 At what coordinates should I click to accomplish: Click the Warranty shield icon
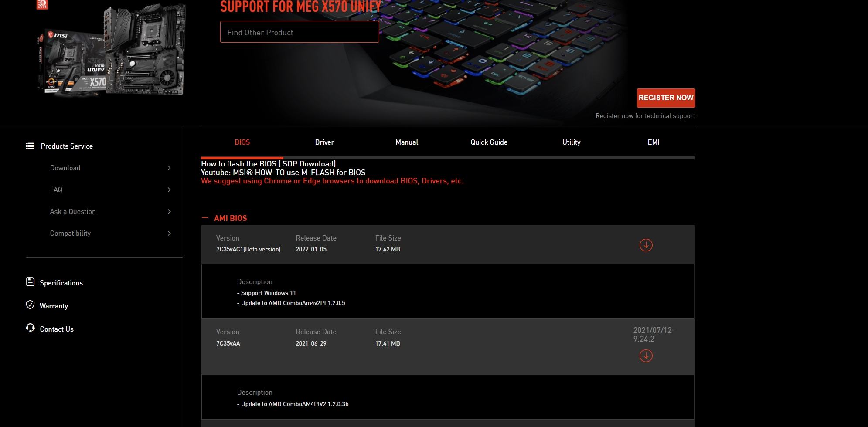(30, 305)
